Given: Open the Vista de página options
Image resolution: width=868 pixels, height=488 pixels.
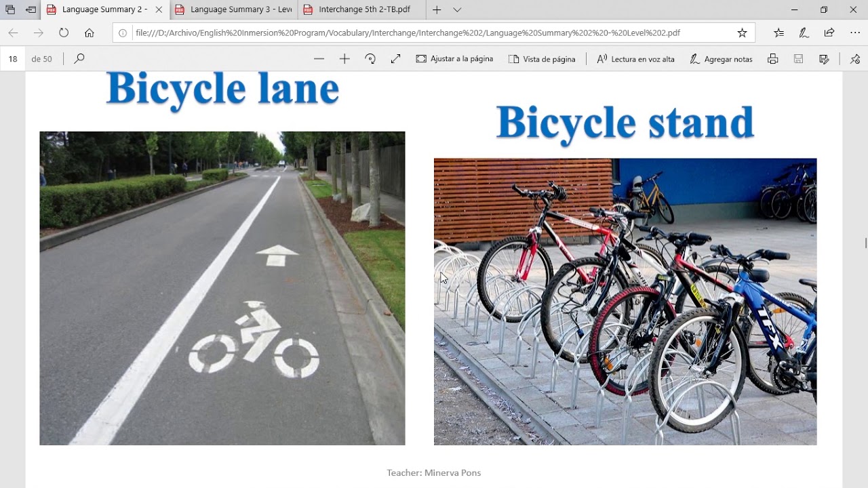Looking at the screenshot, I should point(542,59).
